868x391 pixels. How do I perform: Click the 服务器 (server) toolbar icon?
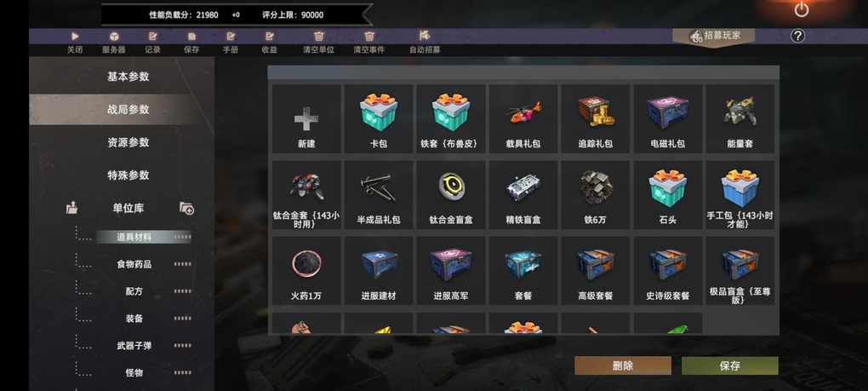[x=113, y=37]
